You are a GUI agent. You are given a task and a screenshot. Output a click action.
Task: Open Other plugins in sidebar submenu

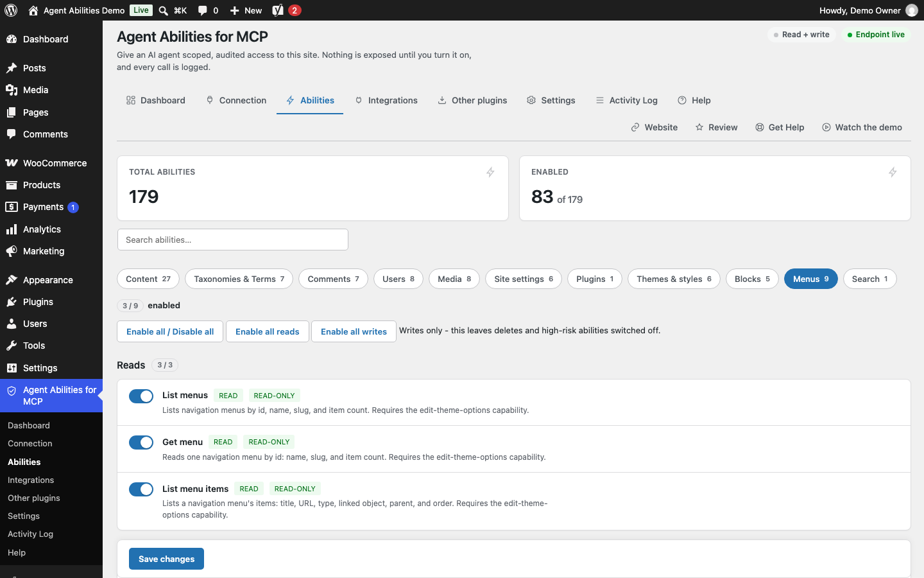tap(34, 498)
